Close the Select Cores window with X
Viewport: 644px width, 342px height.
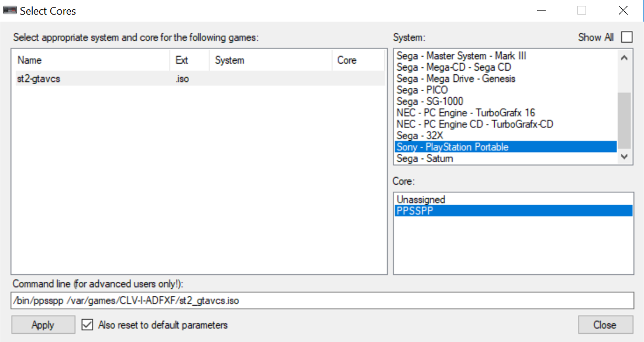(623, 11)
